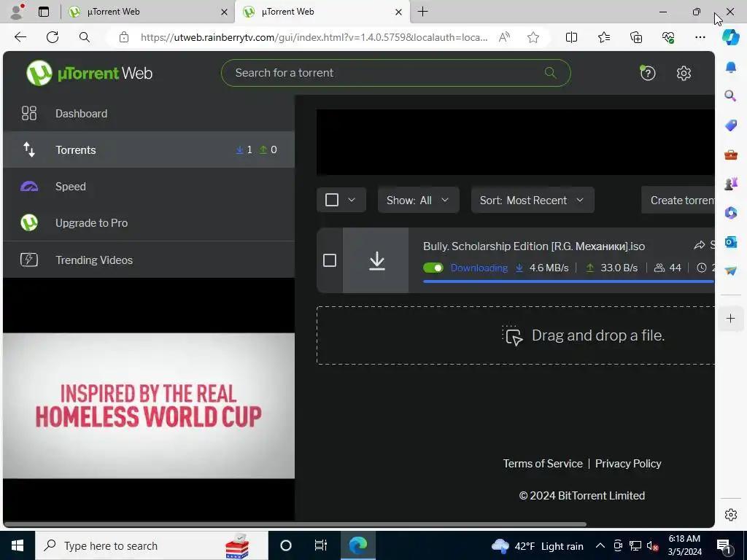Open the Show: All filter dropdown
Screen dimensions: 747x560
pyautogui.click(x=418, y=200)
